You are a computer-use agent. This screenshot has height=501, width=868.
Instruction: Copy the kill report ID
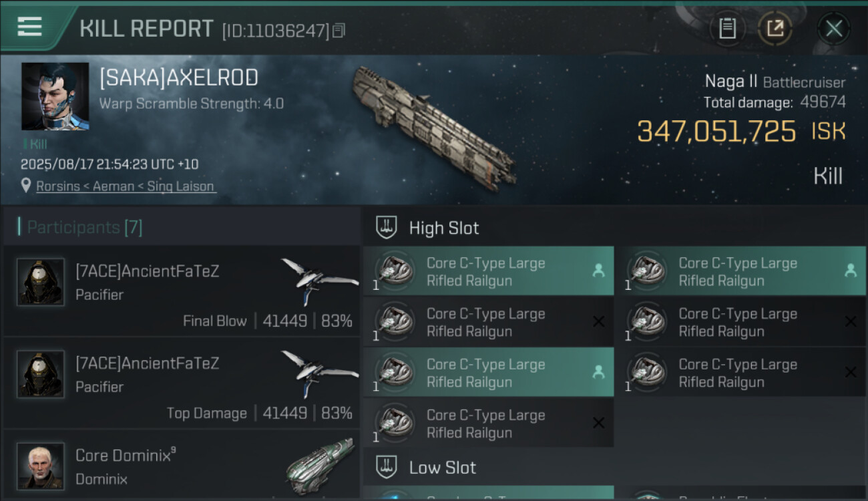[339, 30]
